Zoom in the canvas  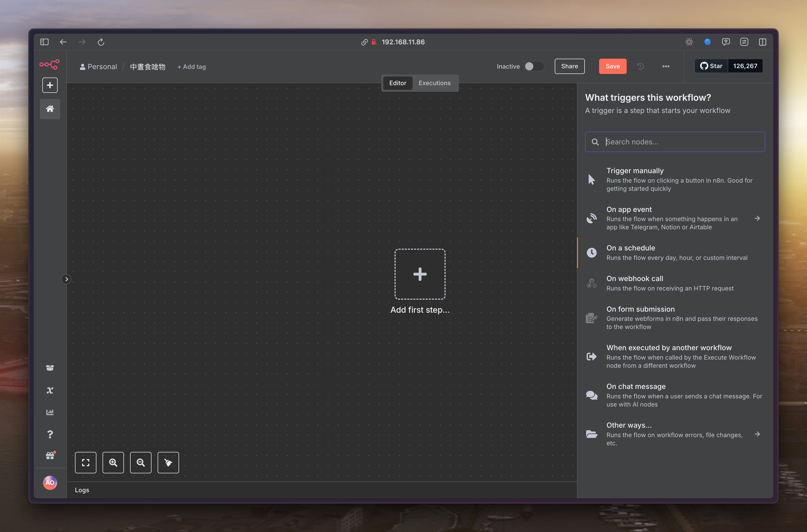(113, 462)
